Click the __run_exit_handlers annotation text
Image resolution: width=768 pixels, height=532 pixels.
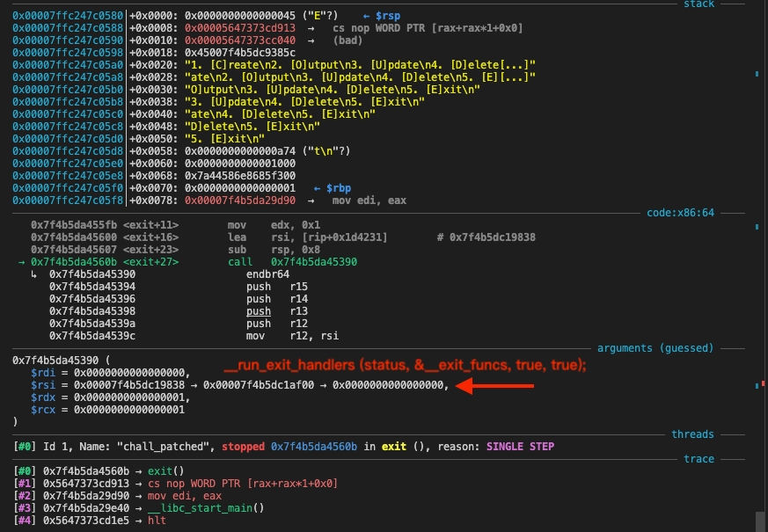405,365
